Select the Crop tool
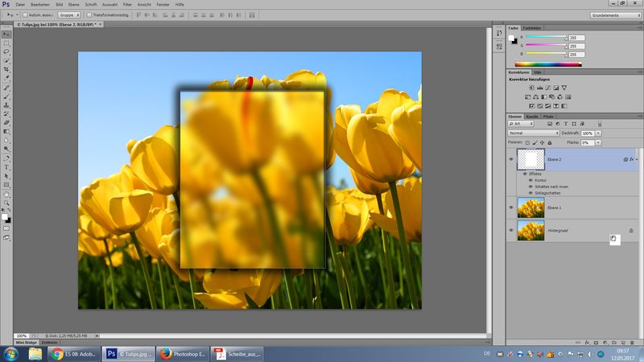 pos(6,69)
